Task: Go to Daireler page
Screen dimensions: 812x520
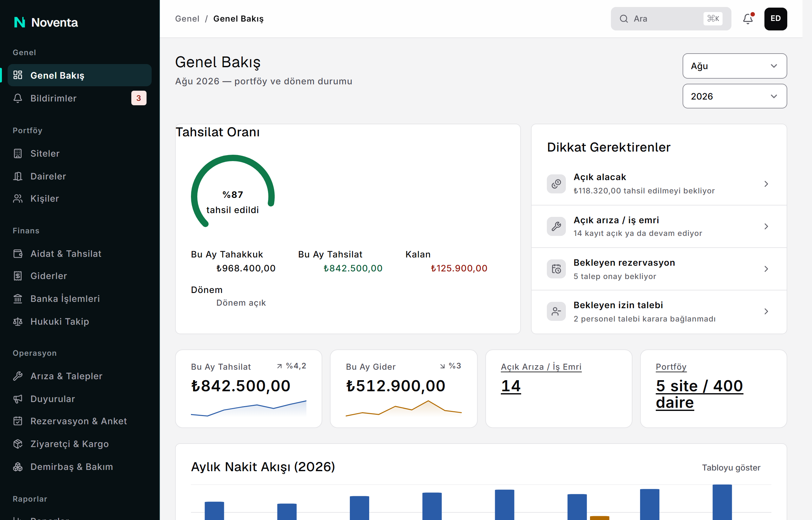Action: tap(79, 176)
